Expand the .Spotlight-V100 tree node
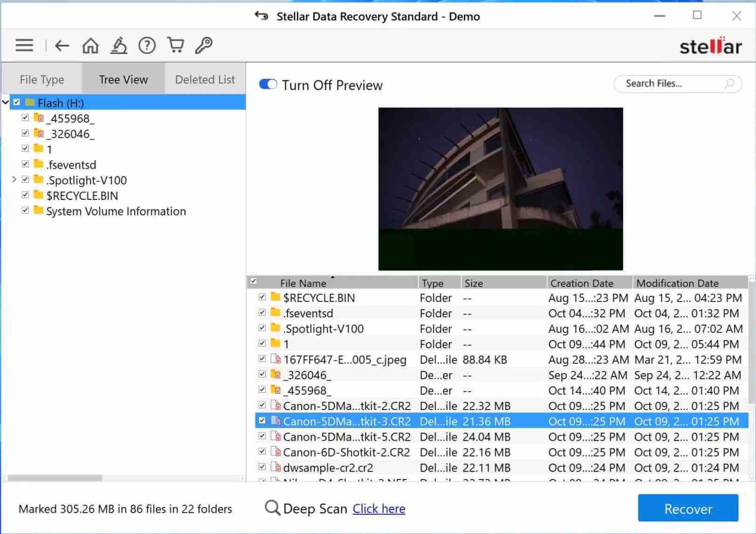This screenshot has height=534, width=756. pos(14,179)
